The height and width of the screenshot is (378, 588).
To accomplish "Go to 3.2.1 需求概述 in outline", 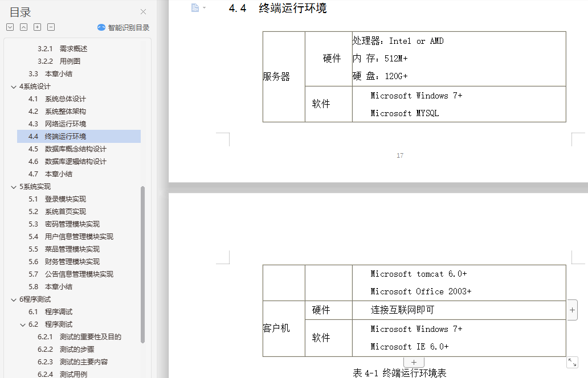I will [62, 49].
